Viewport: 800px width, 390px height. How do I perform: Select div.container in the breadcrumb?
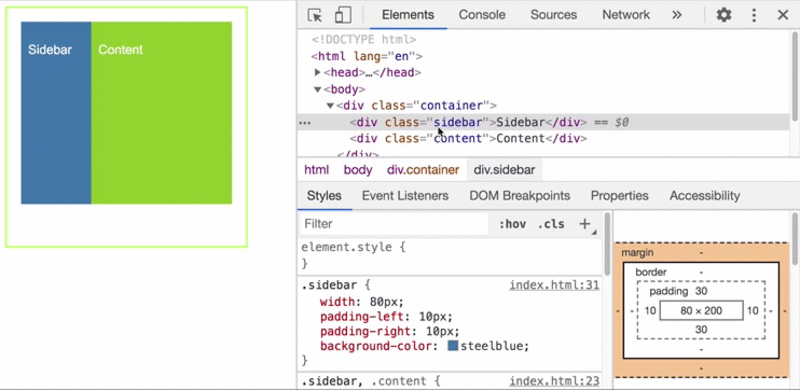[x=423, y=170]
